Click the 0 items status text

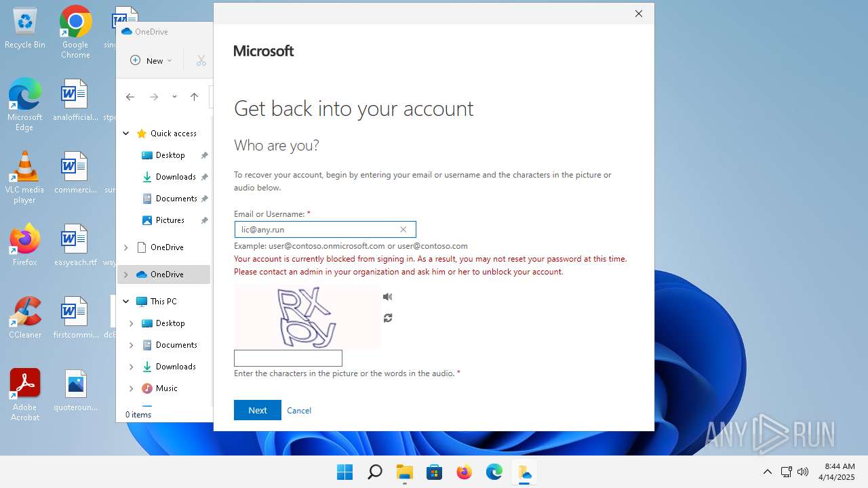coord(138,414)
